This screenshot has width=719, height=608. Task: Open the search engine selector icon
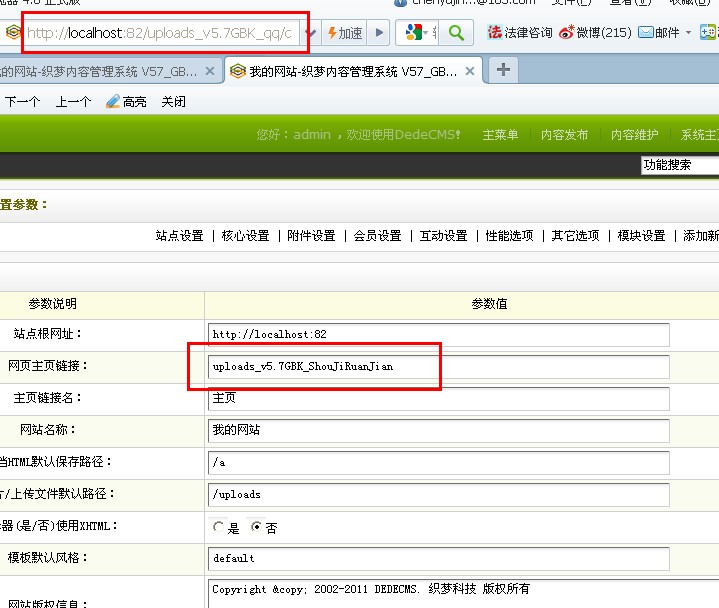tap(417, 33)
